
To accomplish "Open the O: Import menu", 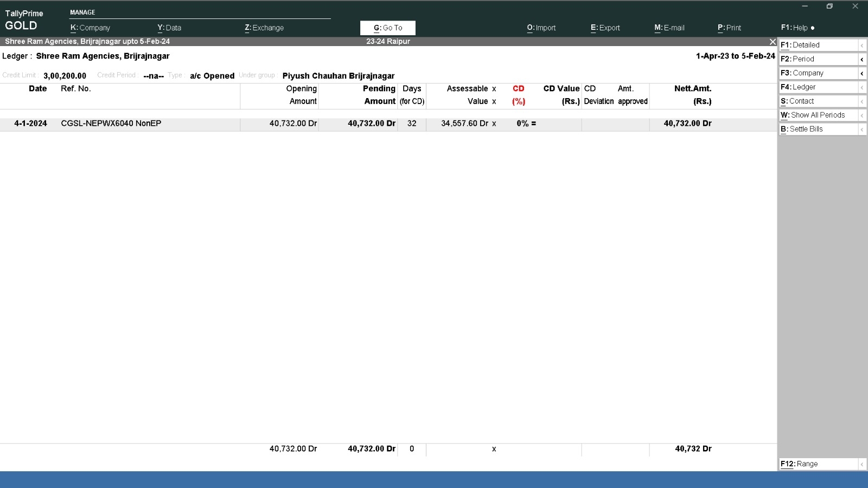I will 541,28.
